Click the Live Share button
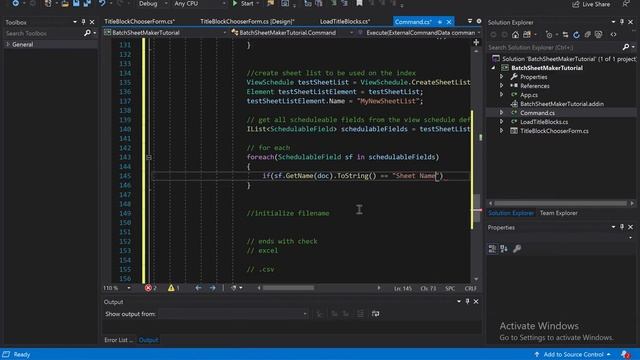Image resolution: width=640 pixels, height=360 pixels. pyautogui.click(x=591, y=4)
